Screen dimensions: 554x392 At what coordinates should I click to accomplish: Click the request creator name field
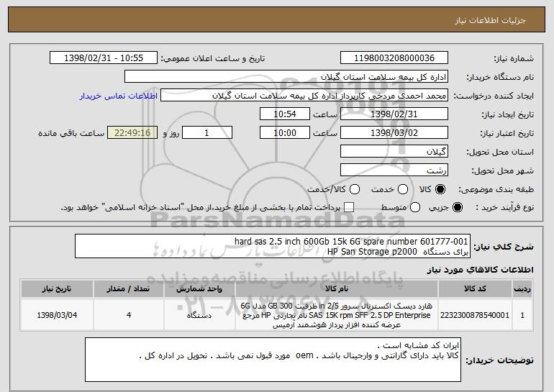pyautogui.click(x=304, y=96)
